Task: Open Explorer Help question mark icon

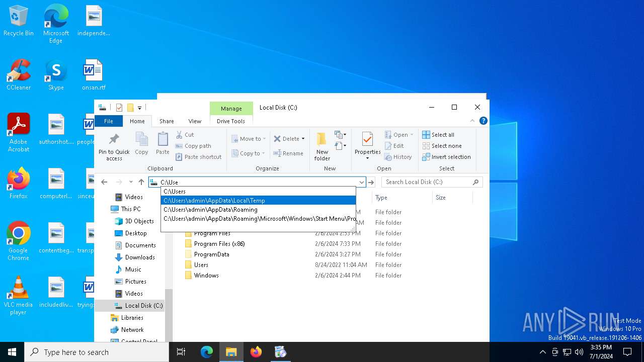Action: pos(484,121)
